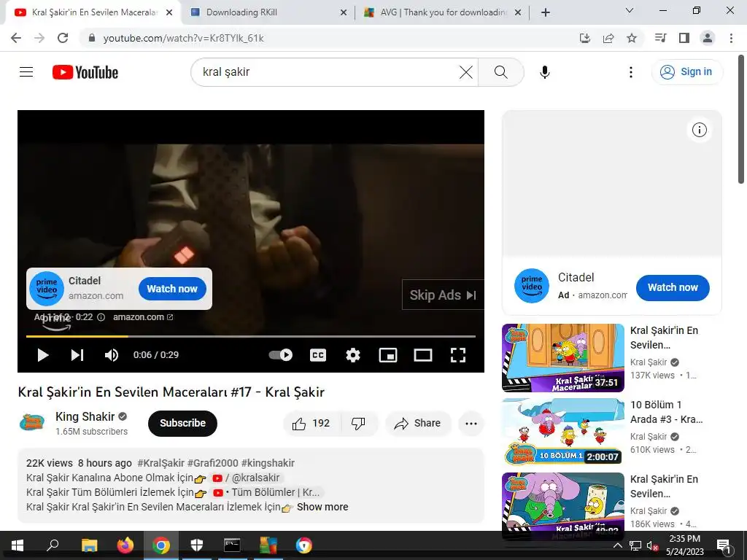Viewport: 747px width, 560px height.
Task: Like the video with thumbs up
Action: [311, 423]
